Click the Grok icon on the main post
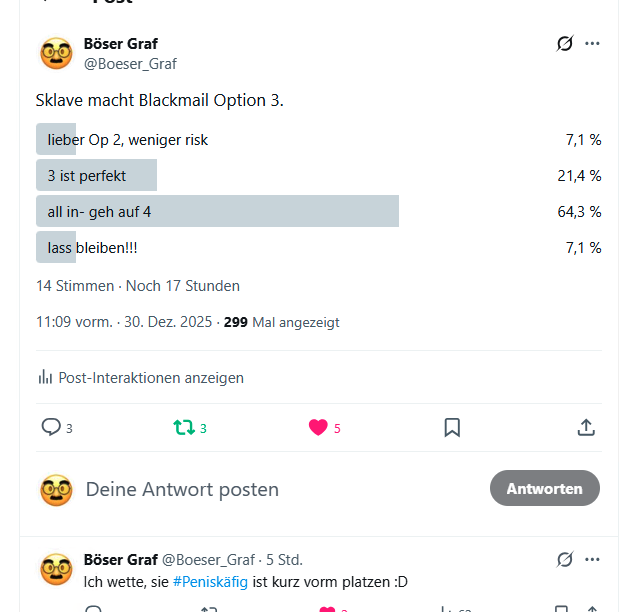This screenshot has height=612, width=635. (565, 43)
